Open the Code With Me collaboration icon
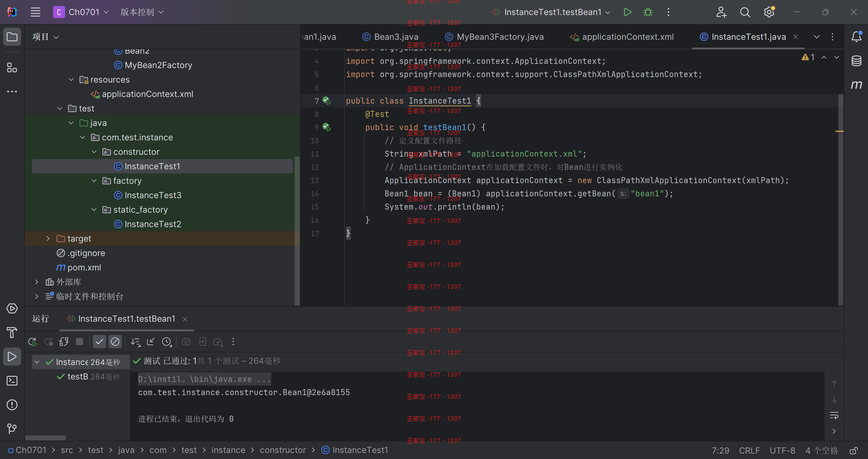The width and height of the screenshot is (868, 459). [x=721, y=12]
